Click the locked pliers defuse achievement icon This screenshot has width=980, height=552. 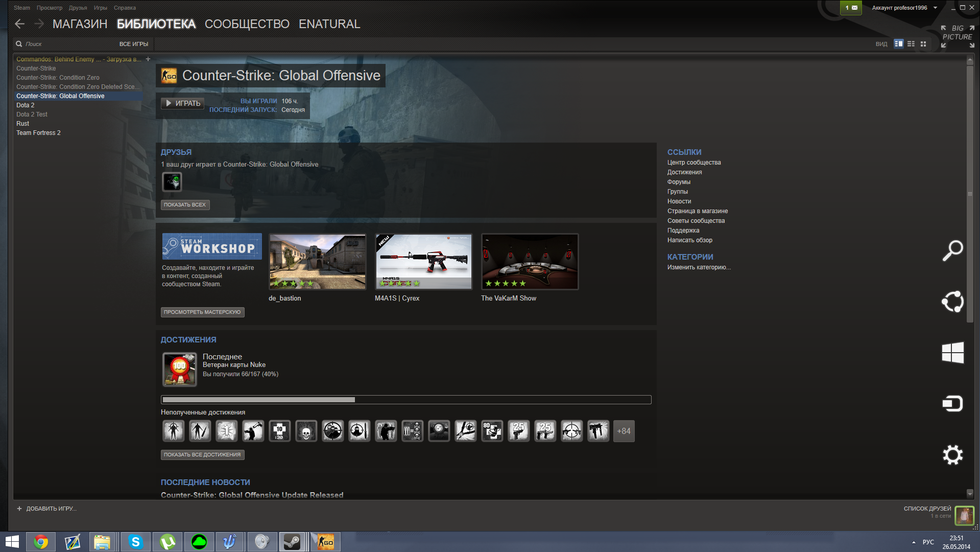pos(465,431)
